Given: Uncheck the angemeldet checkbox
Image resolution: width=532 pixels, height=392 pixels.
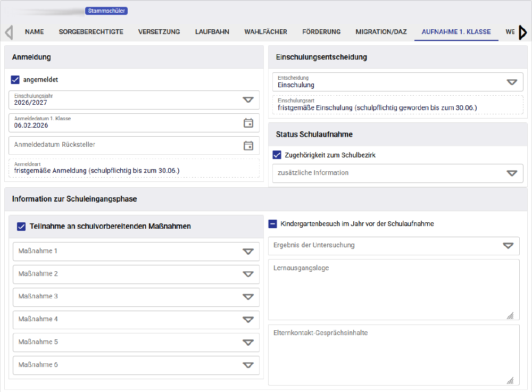Looking at the screenshot, I should (x=15, y=80).
